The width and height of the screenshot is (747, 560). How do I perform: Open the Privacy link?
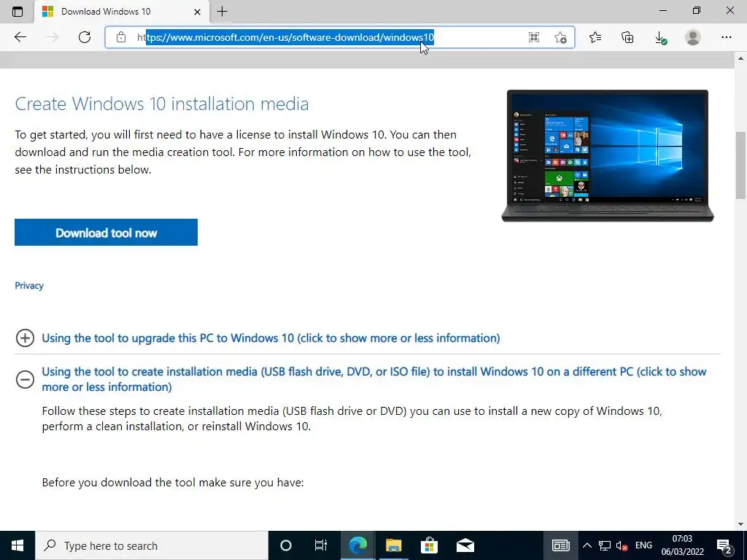click(29, 286)
